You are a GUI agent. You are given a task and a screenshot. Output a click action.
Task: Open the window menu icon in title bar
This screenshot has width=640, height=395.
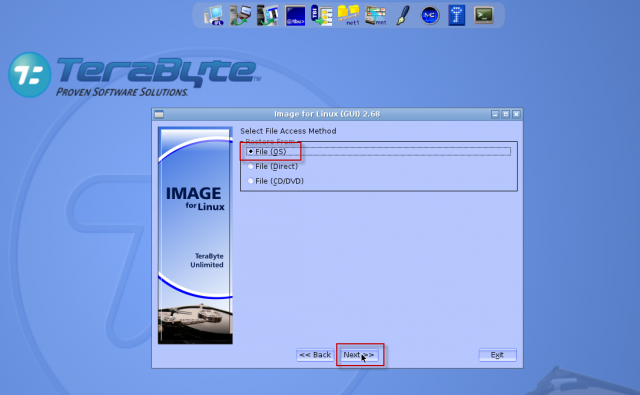tap(159, 114)
